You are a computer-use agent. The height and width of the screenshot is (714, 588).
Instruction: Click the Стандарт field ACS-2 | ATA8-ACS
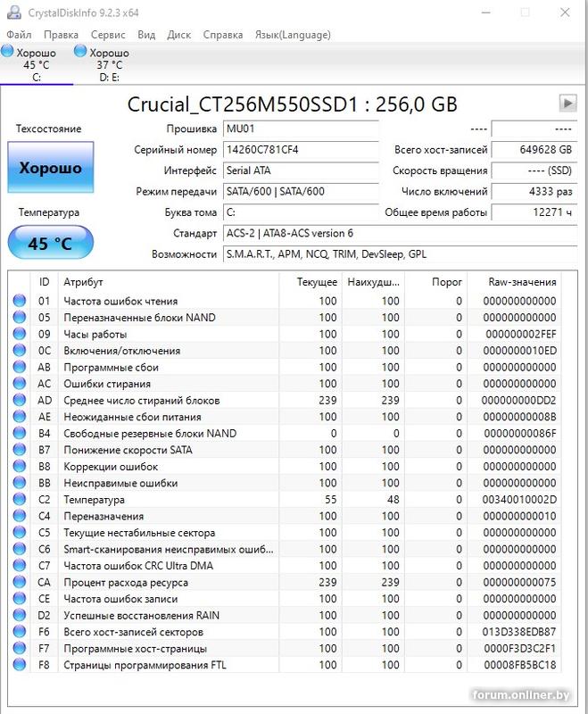coord(400,234)
